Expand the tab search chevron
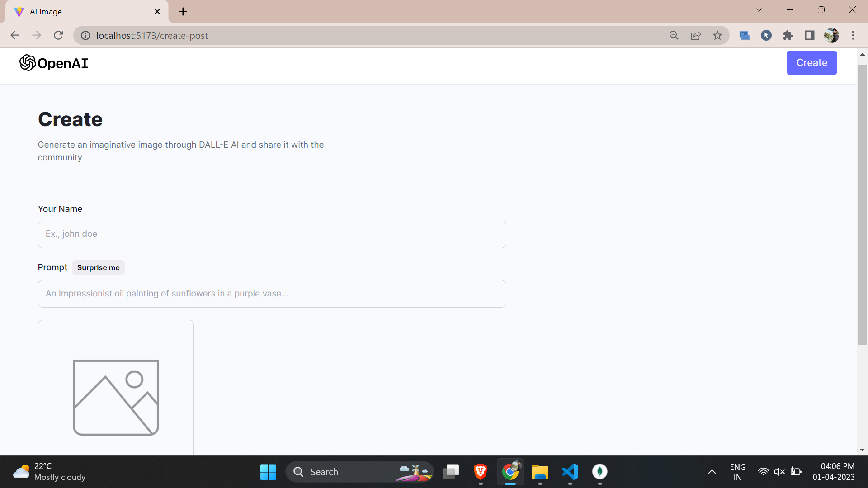 point(759,10)
